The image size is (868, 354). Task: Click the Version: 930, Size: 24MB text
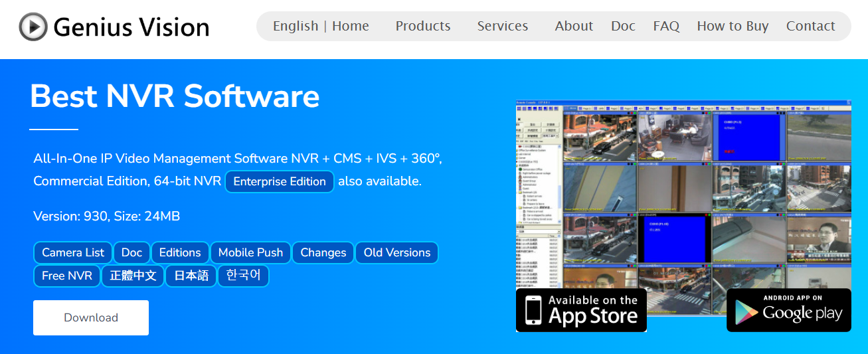click(x=106, y=216)
